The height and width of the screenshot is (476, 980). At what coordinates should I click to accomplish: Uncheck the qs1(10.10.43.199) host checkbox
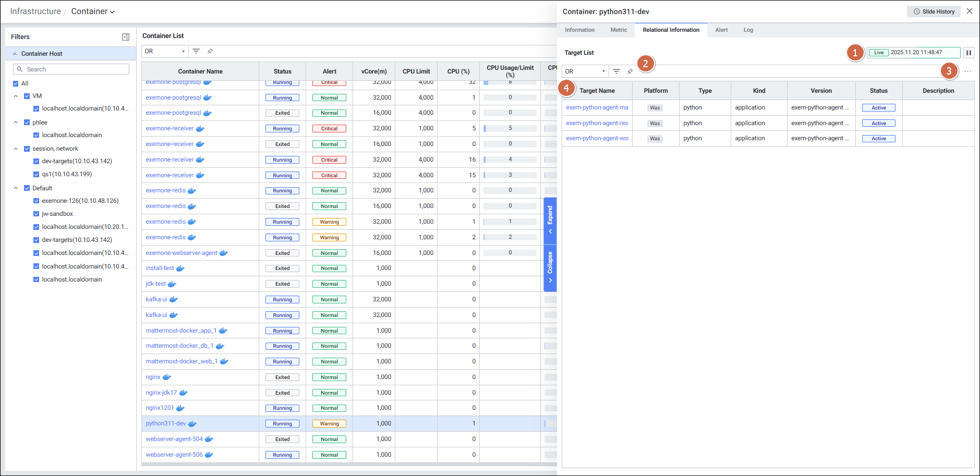[37, 175]
